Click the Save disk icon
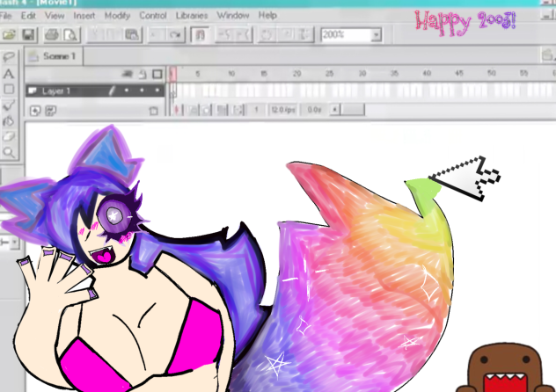Screen dimensions: 556x392 [28, 34]
